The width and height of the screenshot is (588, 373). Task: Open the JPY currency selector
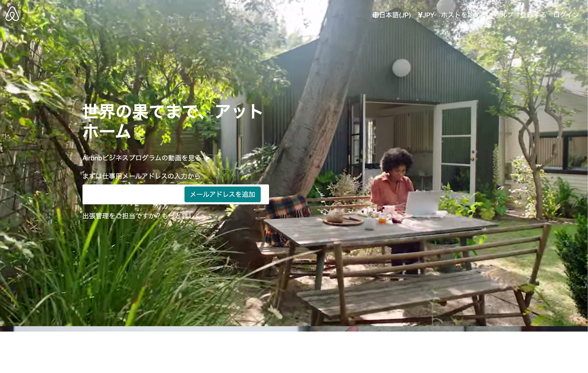[426, 15]
